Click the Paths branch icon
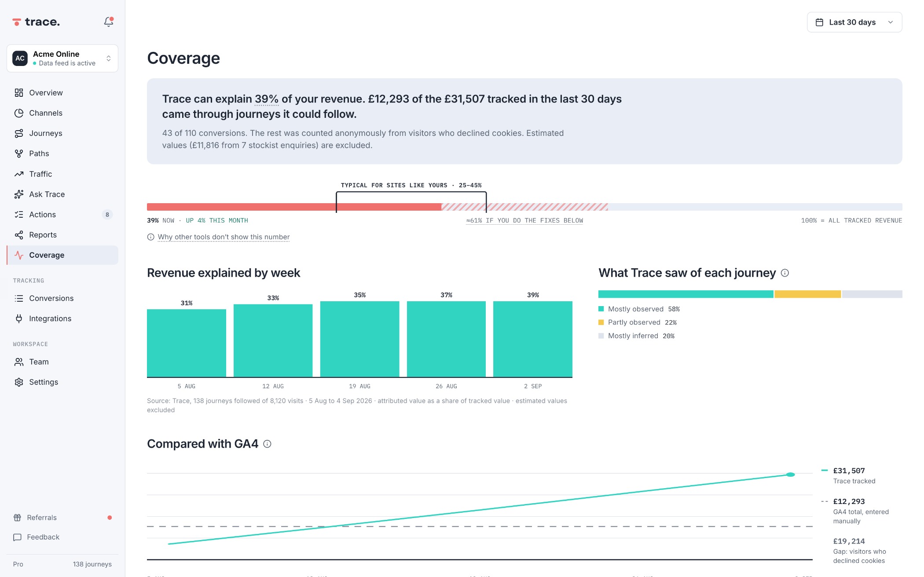Screen dimensions: 924x577 click(x=19, y=153)
